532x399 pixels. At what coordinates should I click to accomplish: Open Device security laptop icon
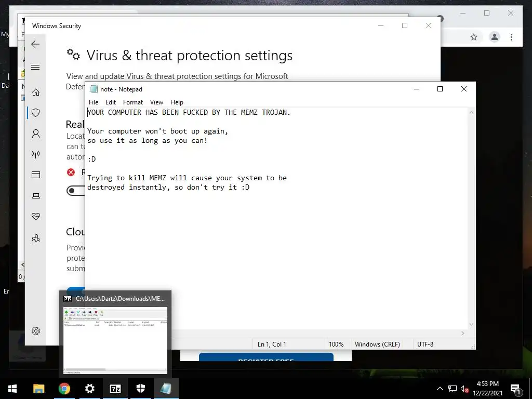[36, 196]
